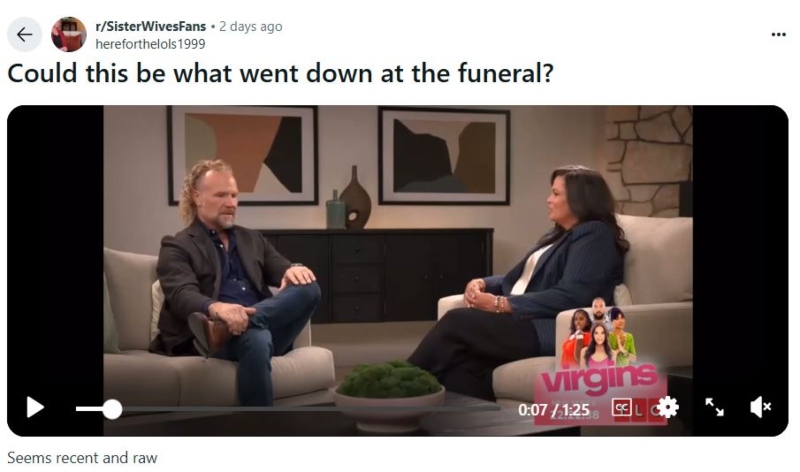800x472 pixels.
Task: Play the video with the play button
Action: pos(35,407)
